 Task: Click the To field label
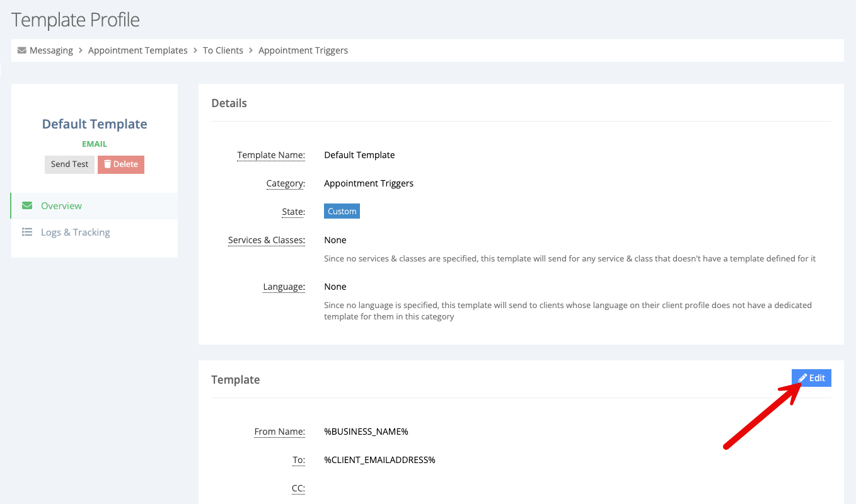point(299,461)
